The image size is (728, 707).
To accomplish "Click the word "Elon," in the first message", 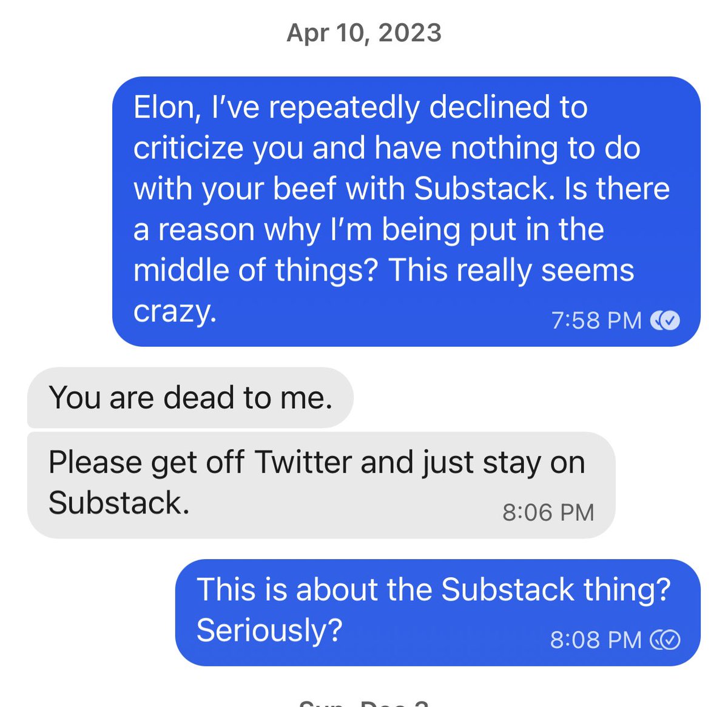I will (x=167, y=107).
